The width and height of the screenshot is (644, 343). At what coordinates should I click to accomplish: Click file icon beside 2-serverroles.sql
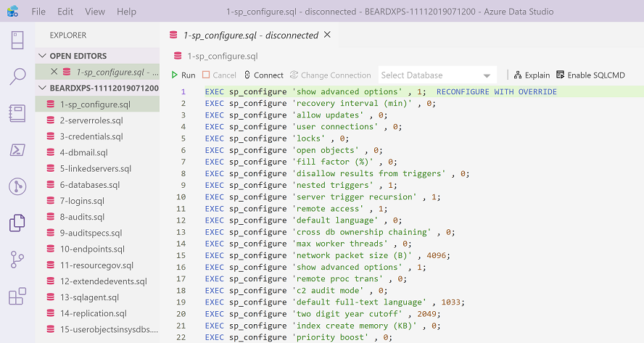pos(51,120)
